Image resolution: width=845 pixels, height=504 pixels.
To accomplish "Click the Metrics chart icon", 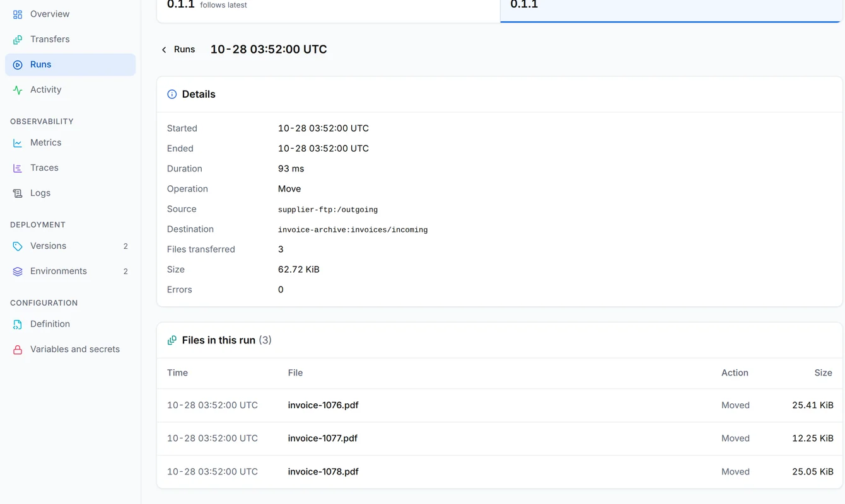I will 18,142.
